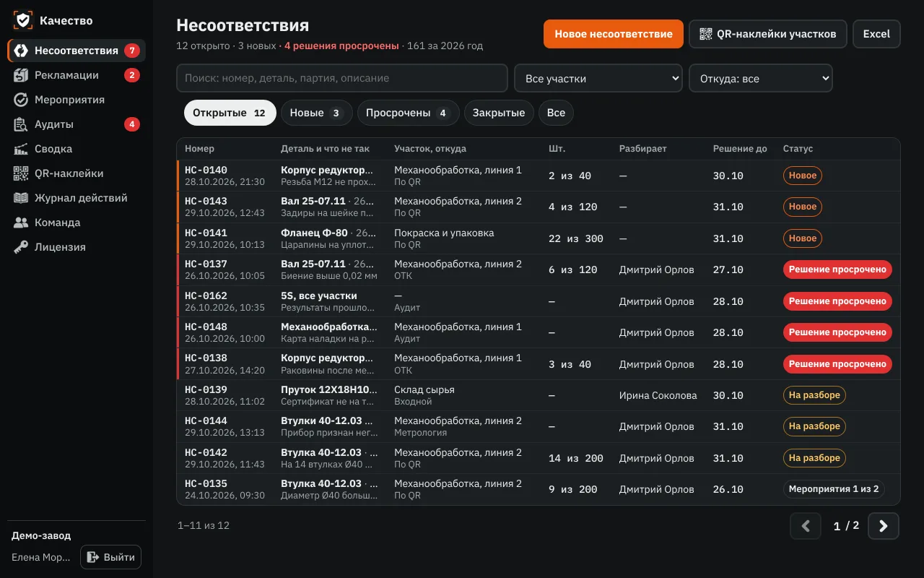Go to the previous page arrow

(806, 526)
